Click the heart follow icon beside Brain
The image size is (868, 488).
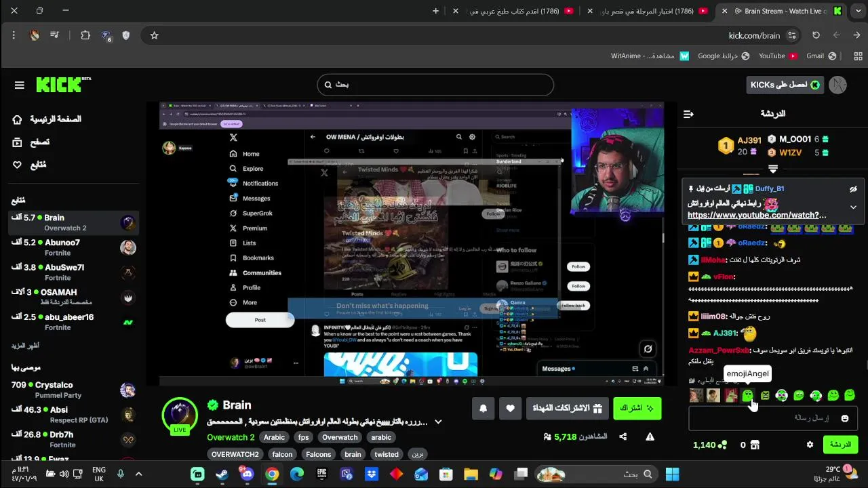[510, 408]
